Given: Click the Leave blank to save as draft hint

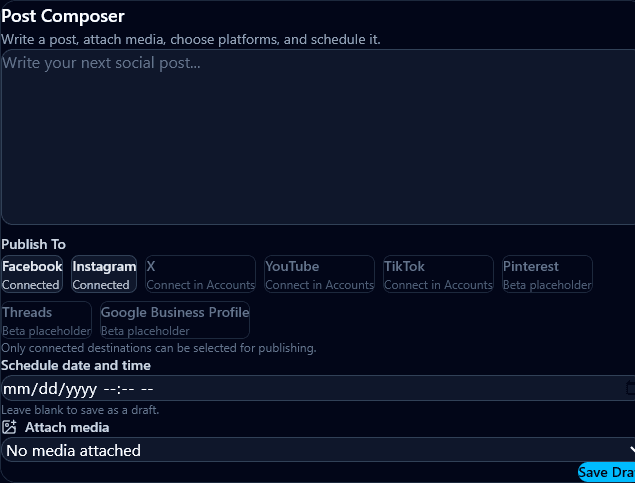Looking at the screenshot, I should (x=80, y=410).
